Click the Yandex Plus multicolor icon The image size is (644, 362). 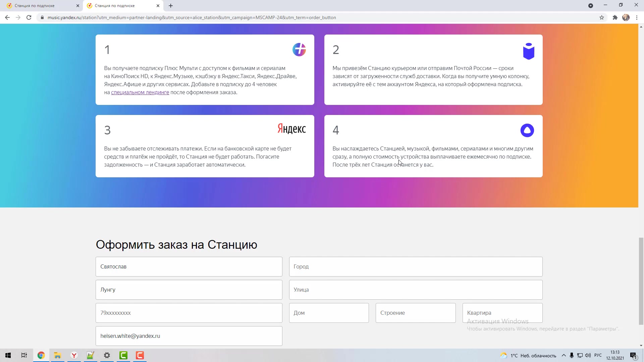[299, 50]
